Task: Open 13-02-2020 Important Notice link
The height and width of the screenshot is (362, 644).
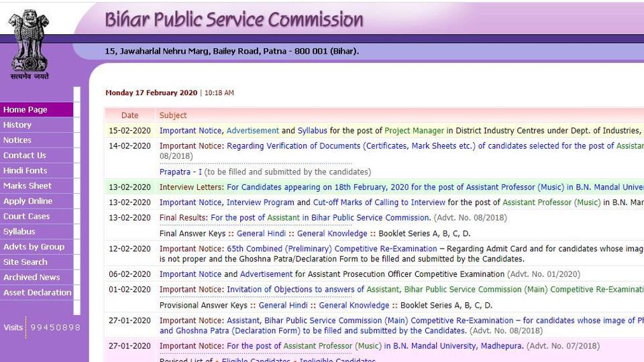Action: point(191,202)
